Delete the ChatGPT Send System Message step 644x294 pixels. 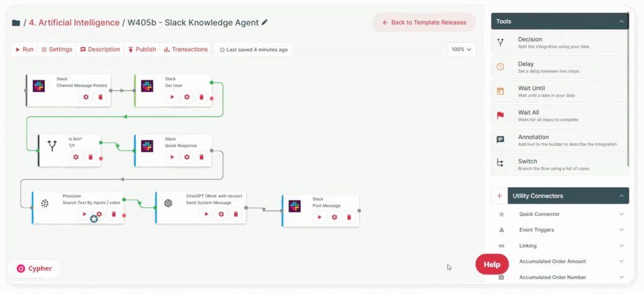point(236,214)
